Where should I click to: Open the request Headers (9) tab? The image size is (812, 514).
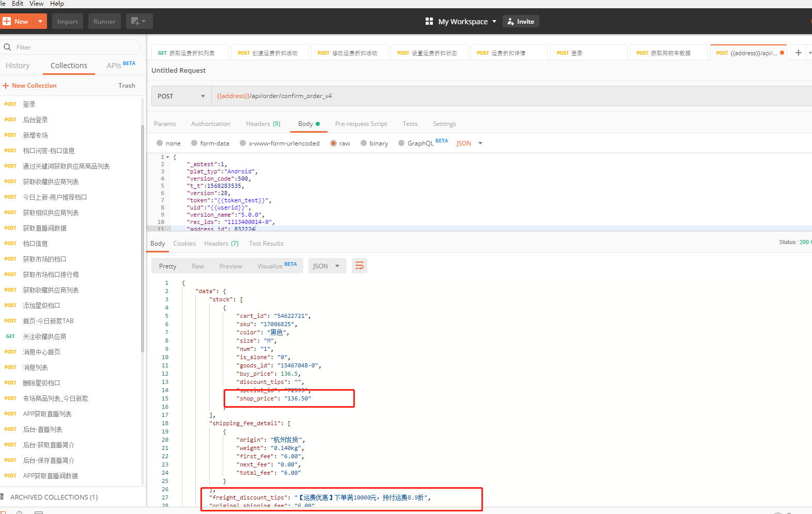tap(263, 124)
